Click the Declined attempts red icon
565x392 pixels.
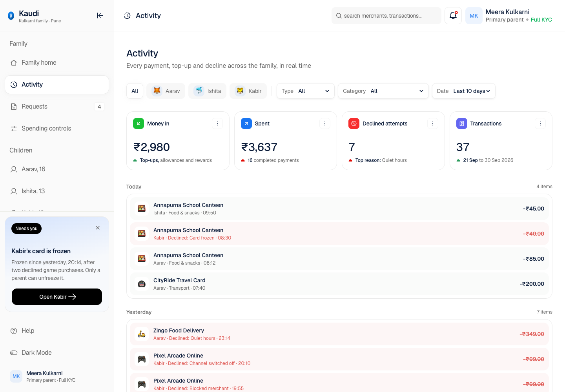click(354, 123)
